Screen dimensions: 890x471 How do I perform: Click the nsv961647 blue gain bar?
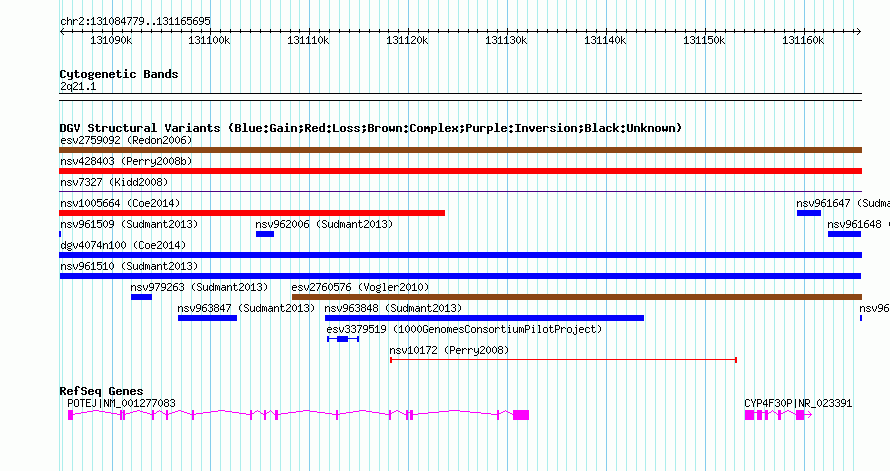809,213
